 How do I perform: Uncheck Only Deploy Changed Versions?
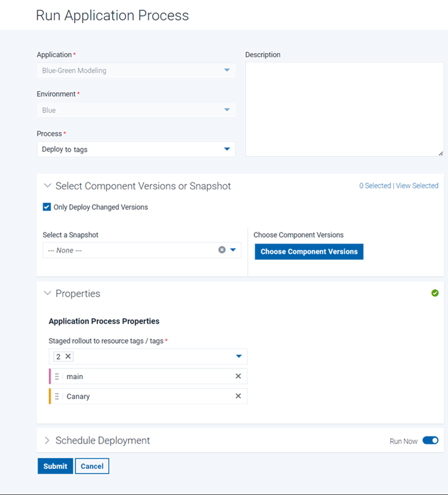47,207
